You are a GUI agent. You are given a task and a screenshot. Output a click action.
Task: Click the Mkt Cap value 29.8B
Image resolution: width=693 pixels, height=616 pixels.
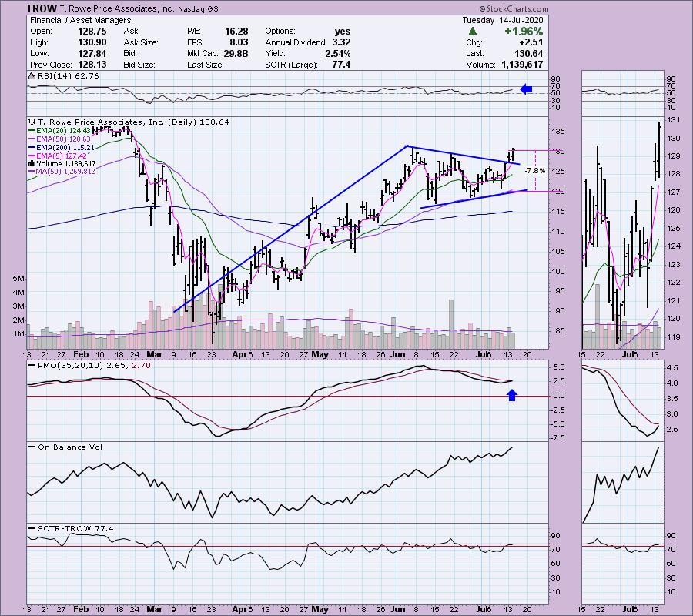(236, 53)
